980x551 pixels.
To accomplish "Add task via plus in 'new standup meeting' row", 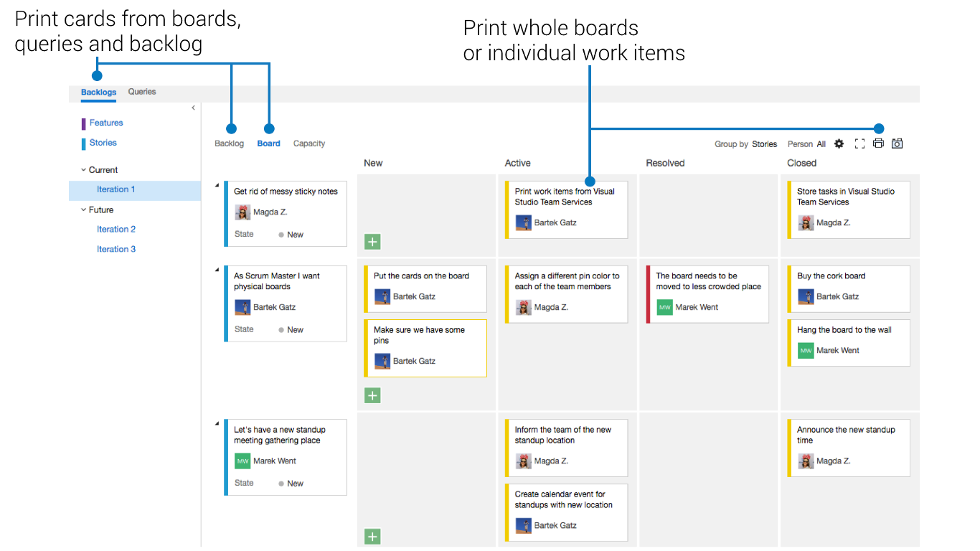I will click(x=372, y=536).
